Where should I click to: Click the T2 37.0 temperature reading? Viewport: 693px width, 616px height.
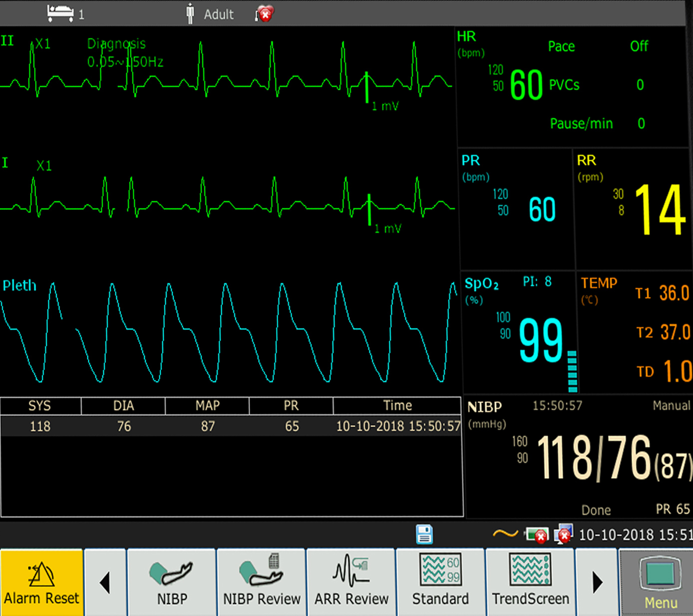(663, 332)
